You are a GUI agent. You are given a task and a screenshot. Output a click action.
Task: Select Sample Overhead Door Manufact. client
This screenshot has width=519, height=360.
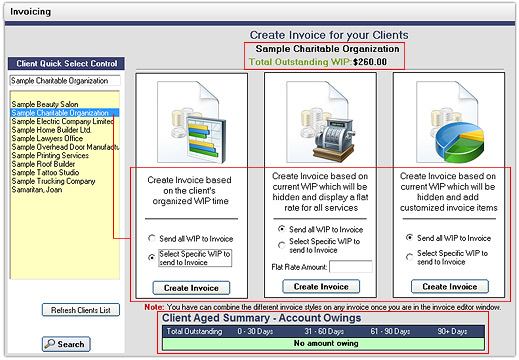point(65,147)
